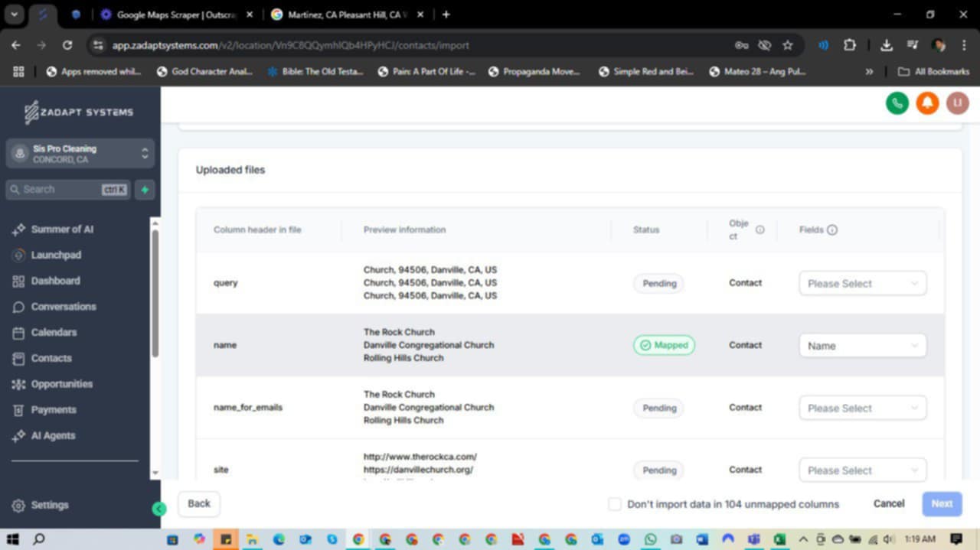
Task: Click the browser bookmark star icon
Action: [787, 45]
